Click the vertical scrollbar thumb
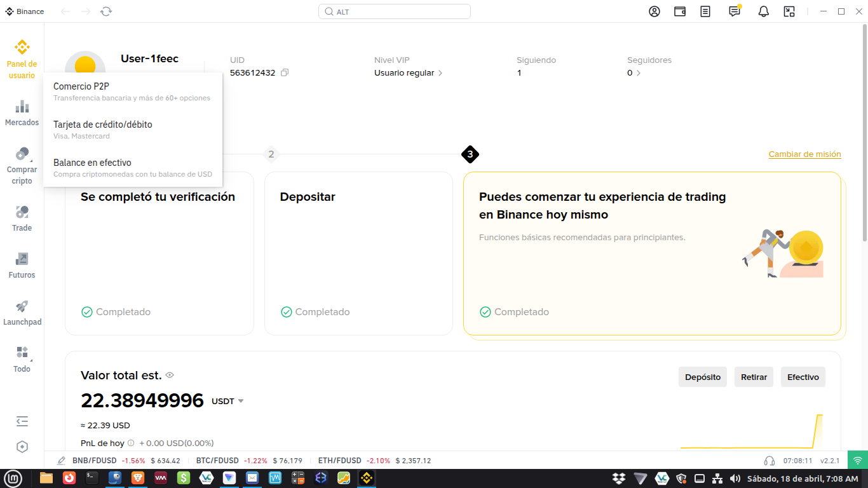The image size is (868, 488). [864, 132]
